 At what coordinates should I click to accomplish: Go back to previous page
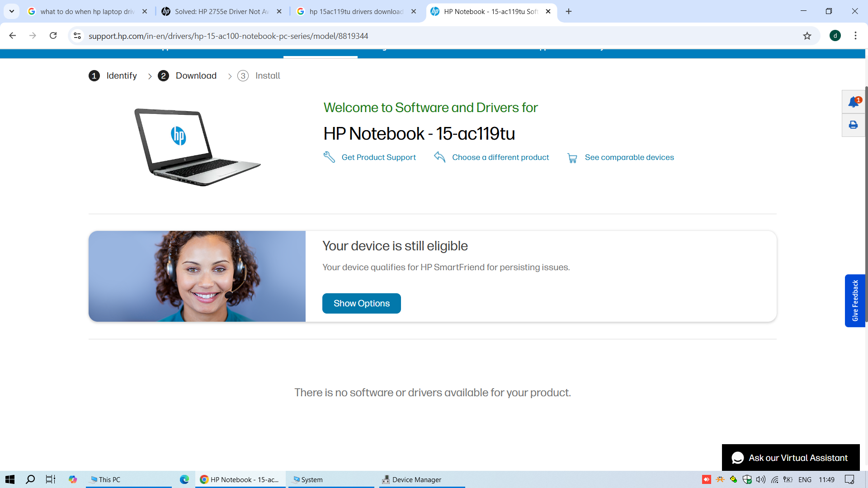pos(13,36)
